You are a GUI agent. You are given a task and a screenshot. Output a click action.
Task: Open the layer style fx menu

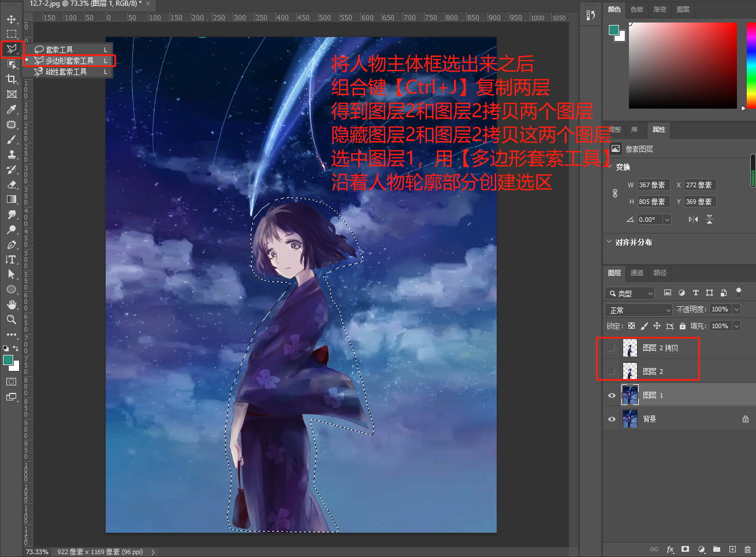click(x=670, y=549)
